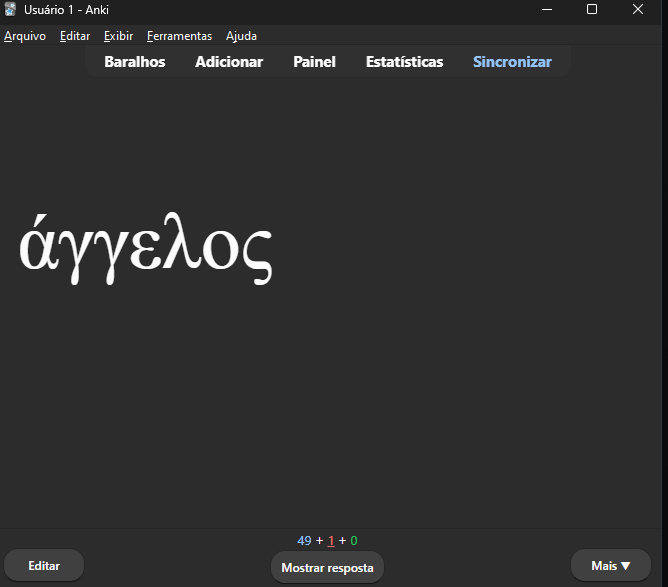Open the Arquivo menu
This screenshot has height=587, width=668.
tap(24, 36)
